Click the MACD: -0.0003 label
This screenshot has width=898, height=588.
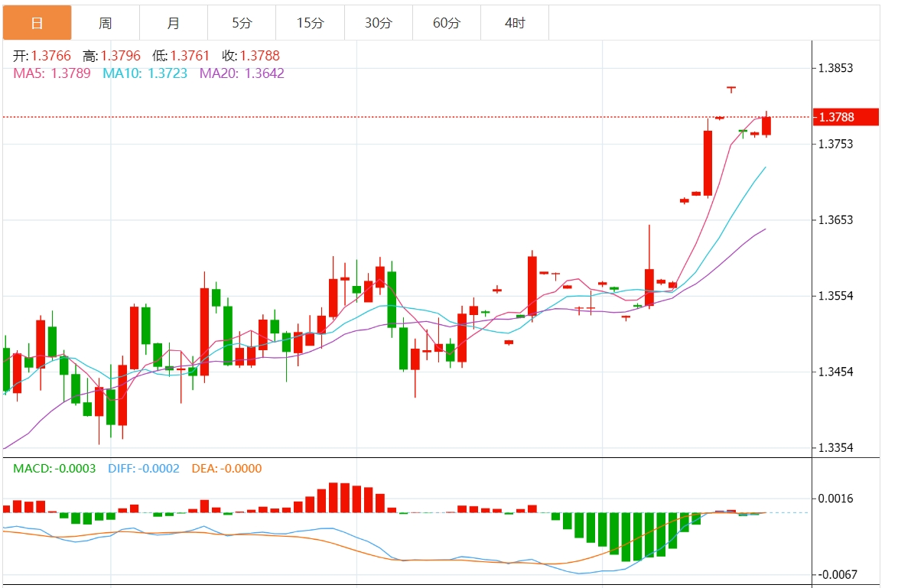click(54, 469)
